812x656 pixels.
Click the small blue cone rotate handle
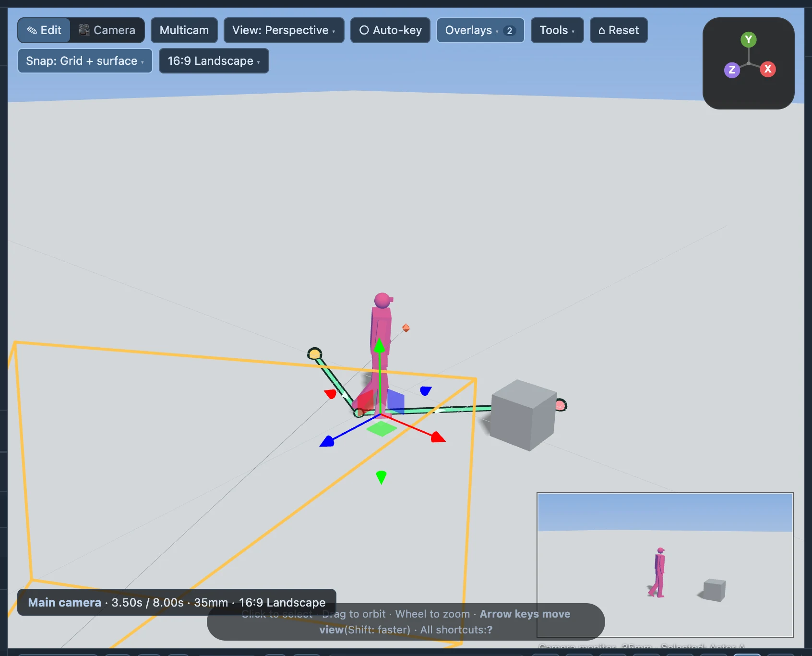(426, 390)
